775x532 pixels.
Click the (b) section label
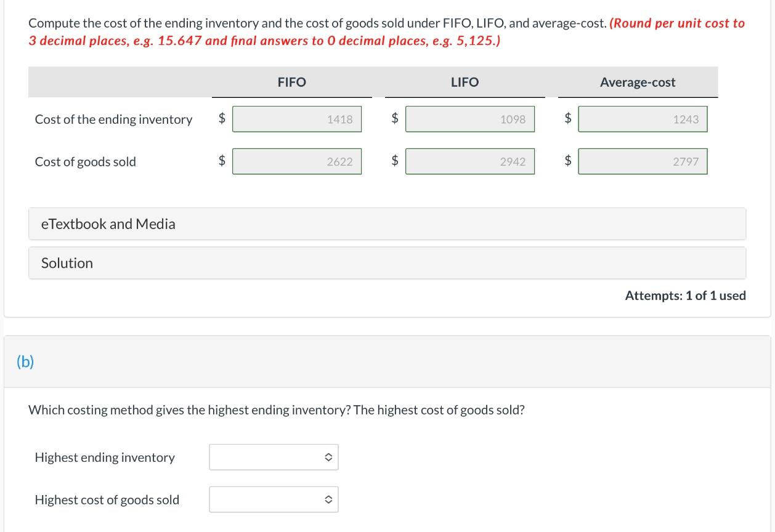coord(25,362)
